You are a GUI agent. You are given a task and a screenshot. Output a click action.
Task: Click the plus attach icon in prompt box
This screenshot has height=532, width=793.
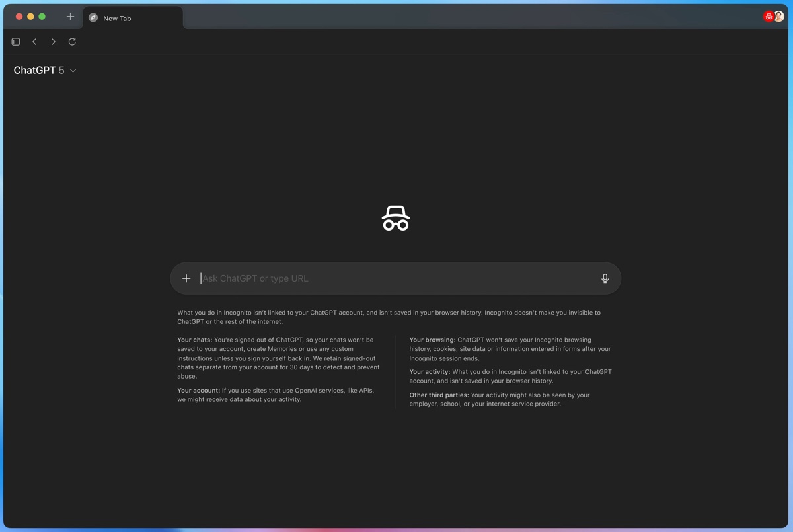tap(186, 278)
